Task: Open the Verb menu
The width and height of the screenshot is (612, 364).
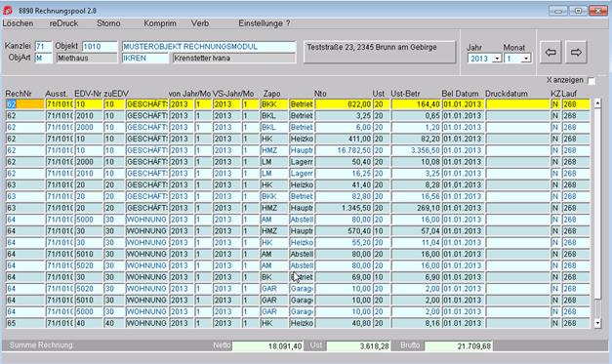Action: coord(200,23)
